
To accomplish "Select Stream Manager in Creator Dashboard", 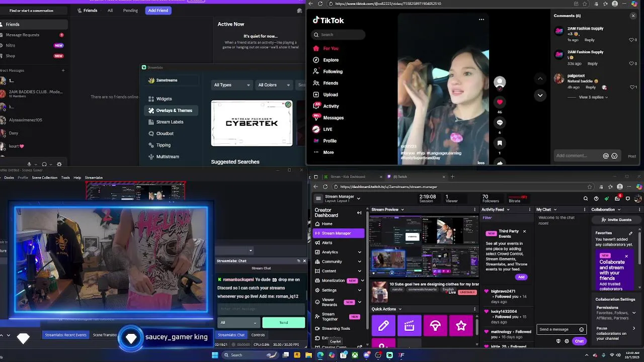I will point(338,233).
